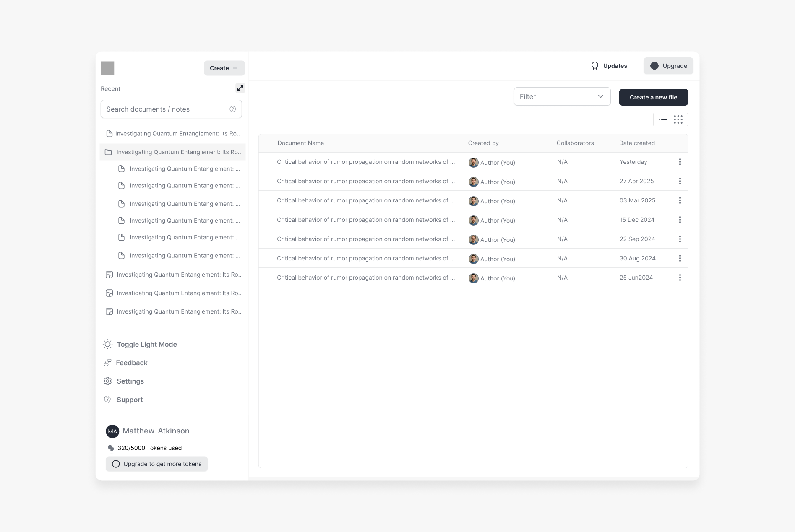Click the 27 Apr 2025 date cell

tap(637, 181)
